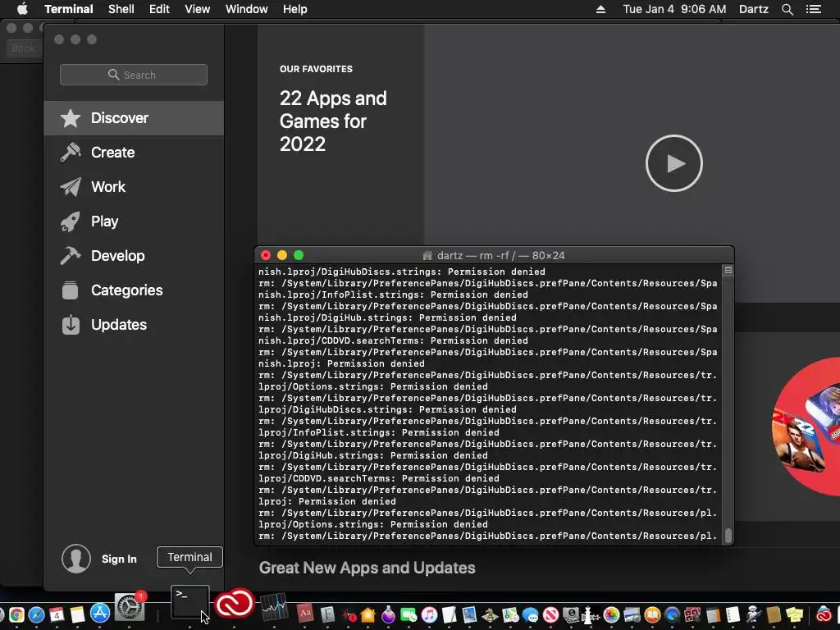Click the App Store Search field

coord(134,75)
